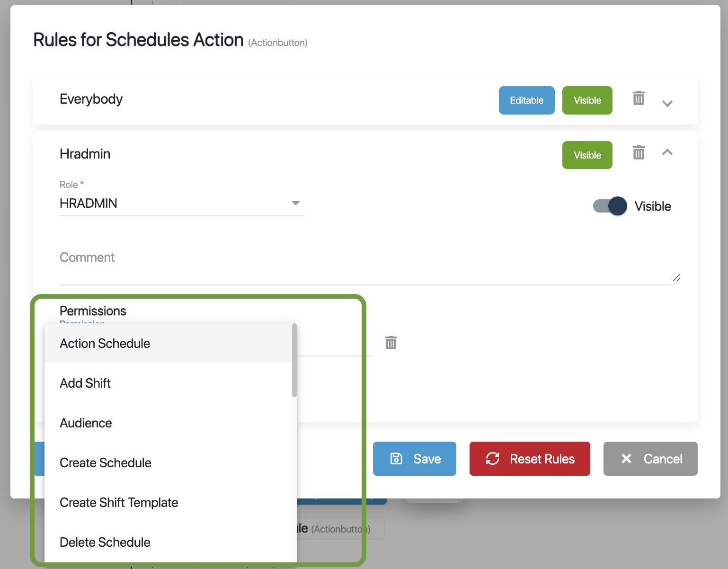Collapse the Hradmin rule chevron
Screen dimensions: 728x569
point(667,152)
